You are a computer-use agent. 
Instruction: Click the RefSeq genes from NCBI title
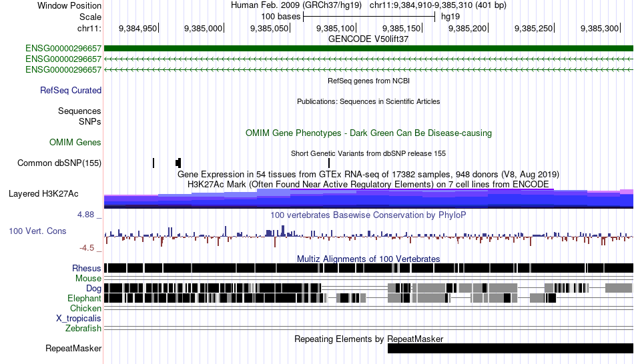pyautogui.click(x=368, y=81)
